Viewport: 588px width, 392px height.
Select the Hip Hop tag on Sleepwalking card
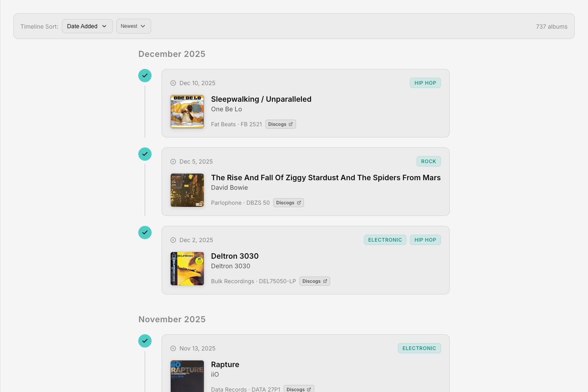pos(425,83)
